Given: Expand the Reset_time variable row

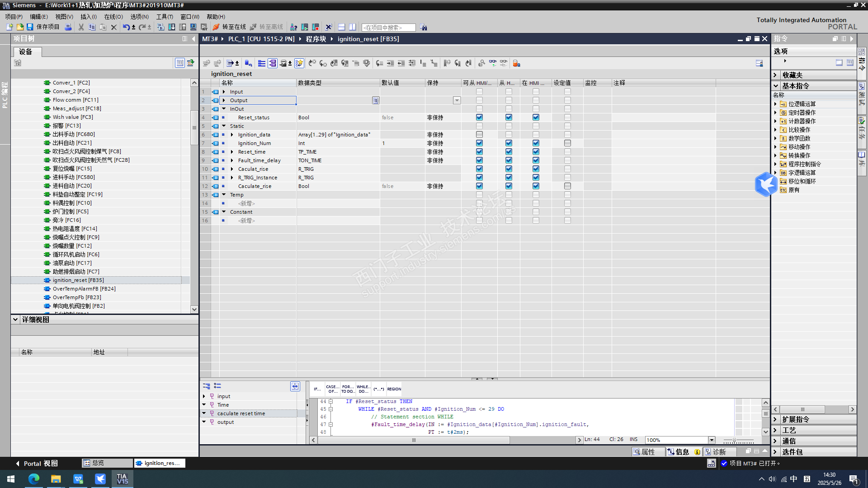Looking at the screenshot, I should [x=232, y=152].
